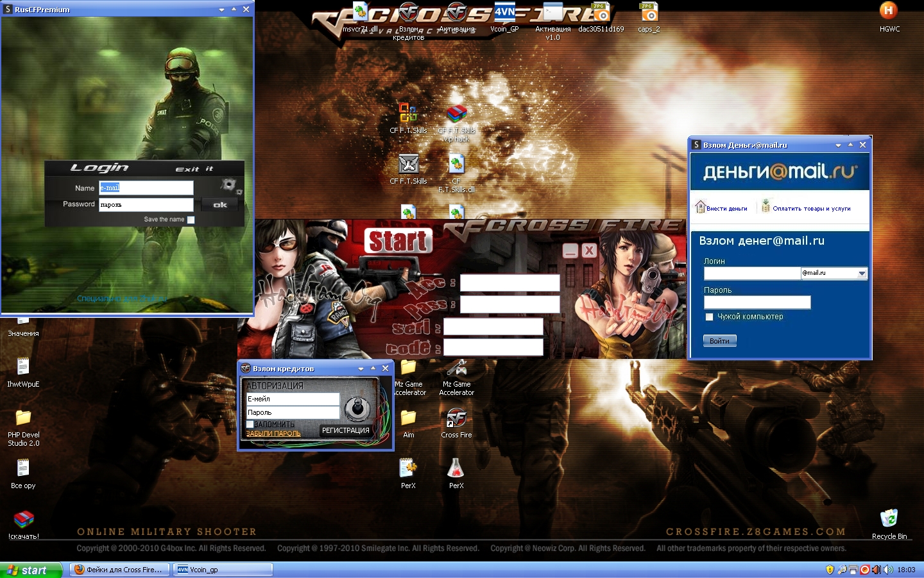Enable the ЗАПОМНИТЬ checkbox
This screenshot has height=578, width=924.
[250, 425]
